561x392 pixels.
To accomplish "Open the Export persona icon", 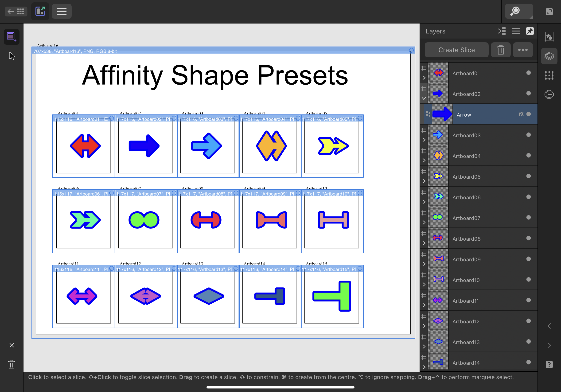I will (40, 11).
